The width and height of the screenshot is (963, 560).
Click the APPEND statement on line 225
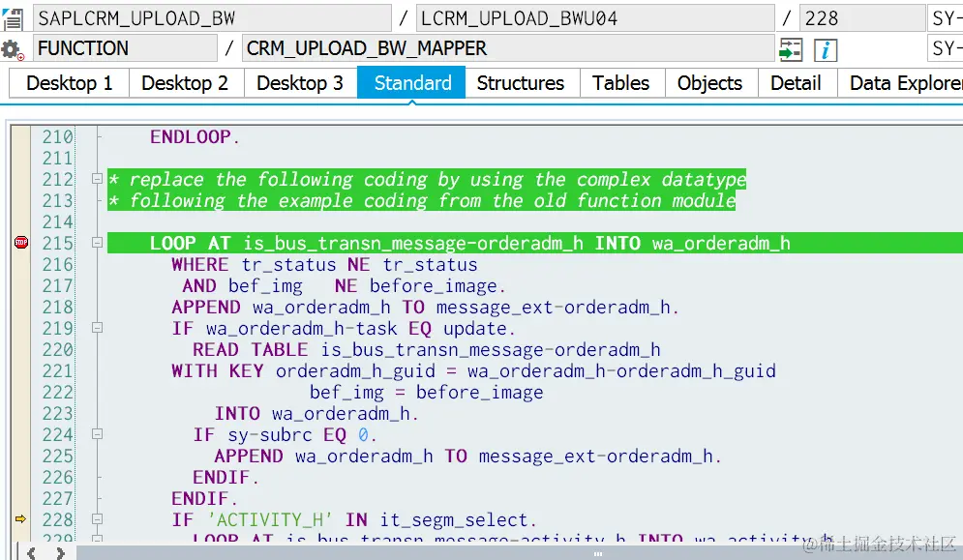[x=467, y=457]
